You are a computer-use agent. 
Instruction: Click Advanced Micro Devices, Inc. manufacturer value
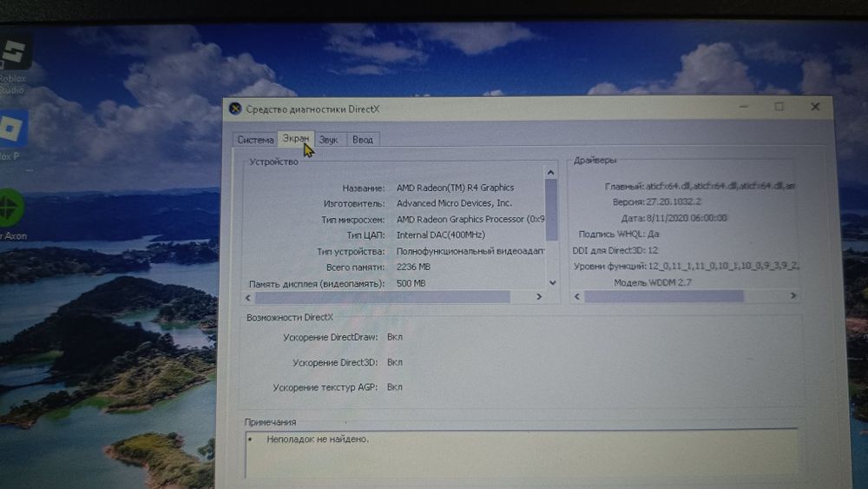pos(454,202)
